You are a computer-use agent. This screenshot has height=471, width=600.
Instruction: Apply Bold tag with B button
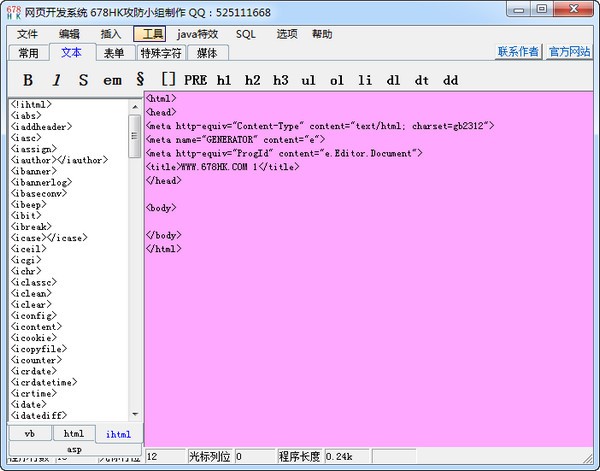coord(28,80)
